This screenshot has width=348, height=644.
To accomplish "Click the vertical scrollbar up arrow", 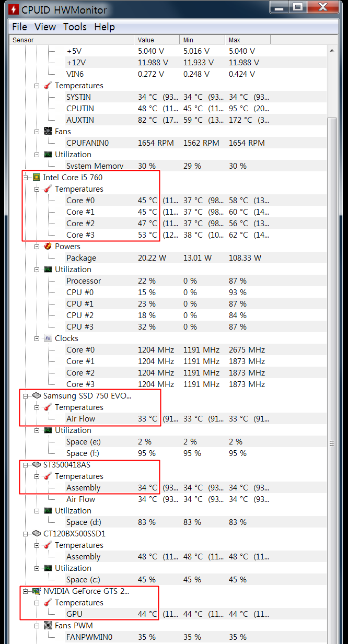I will point(332,50).
